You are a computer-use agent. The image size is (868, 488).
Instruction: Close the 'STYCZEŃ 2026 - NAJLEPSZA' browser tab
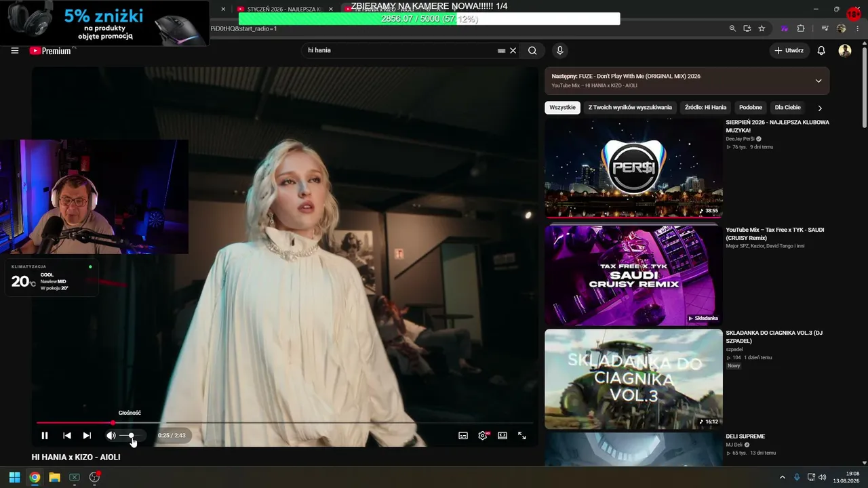pyautogui.click(x=331, y=9)
